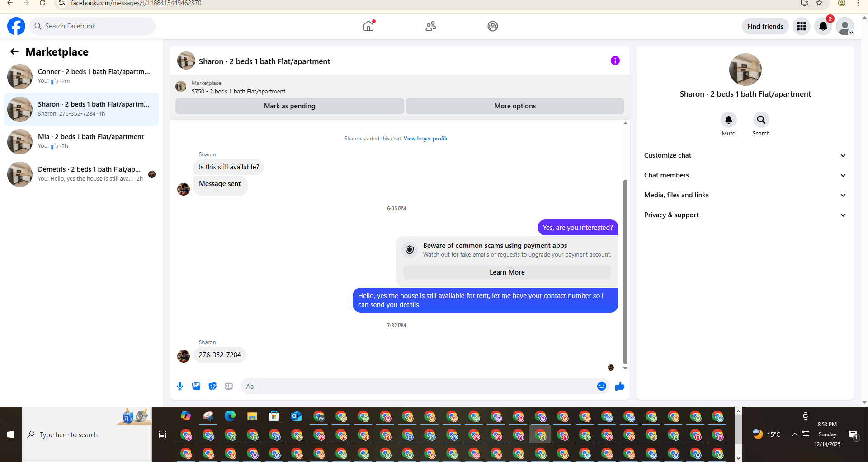Open weather widget showing 15°C
The width and height of the screenshot is (868, 462).
coord(767,434)
